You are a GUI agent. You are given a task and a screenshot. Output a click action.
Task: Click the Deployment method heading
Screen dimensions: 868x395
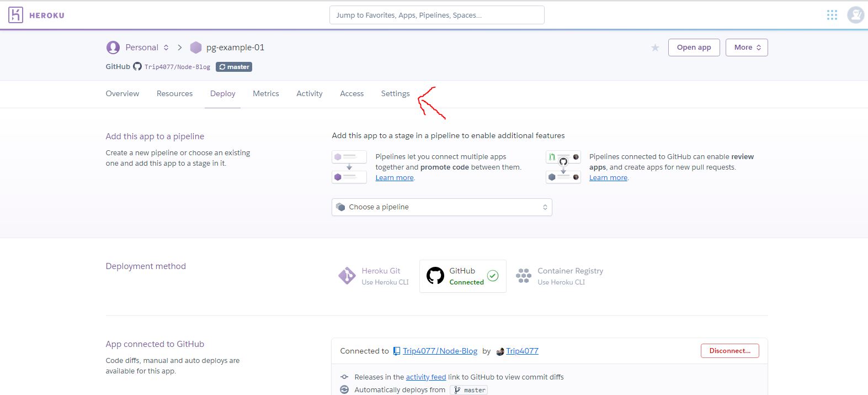(x=146, y=266)
